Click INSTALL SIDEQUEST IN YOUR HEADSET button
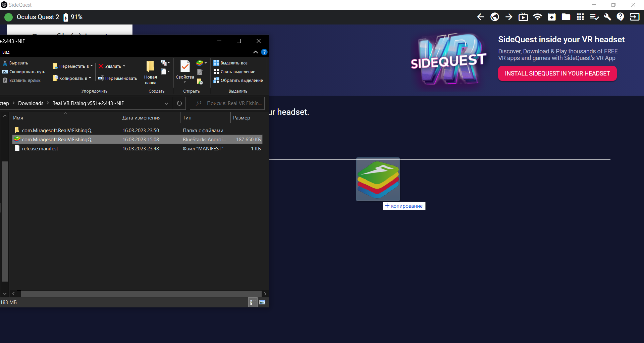 (x=557, y=73)
